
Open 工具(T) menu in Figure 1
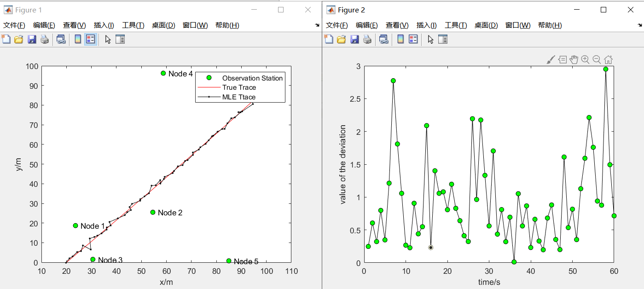click(x=133, y=25)
